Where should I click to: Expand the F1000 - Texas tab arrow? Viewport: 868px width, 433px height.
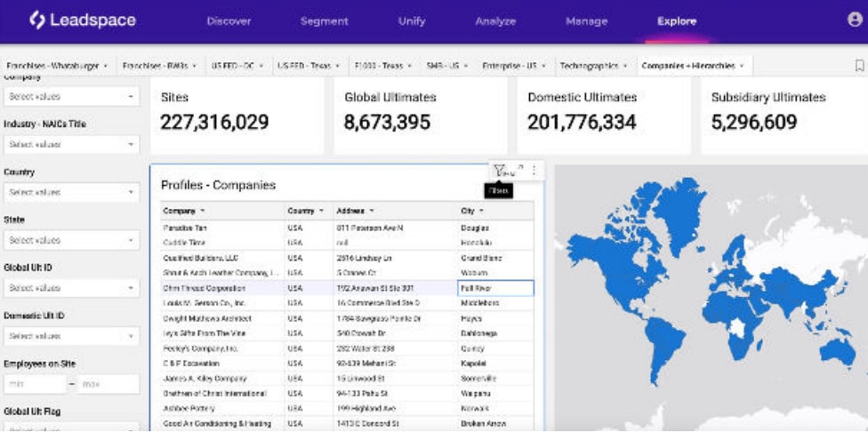(x=409, y=66)
